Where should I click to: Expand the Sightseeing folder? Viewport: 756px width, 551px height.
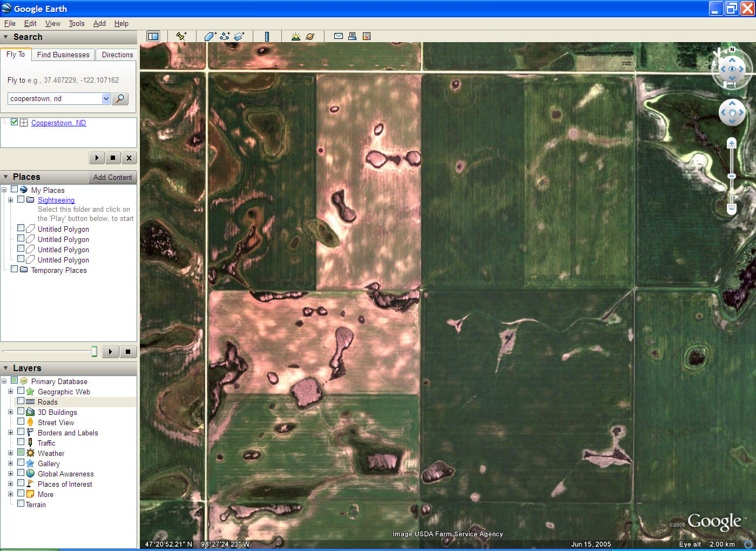[10, 200]
